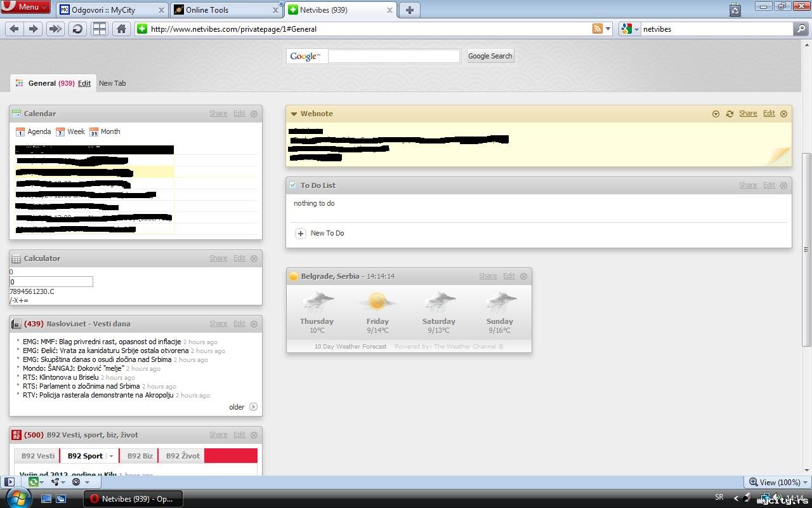
Task: Switch to the Odgovori :: MyCity tab
Action: 112,10
